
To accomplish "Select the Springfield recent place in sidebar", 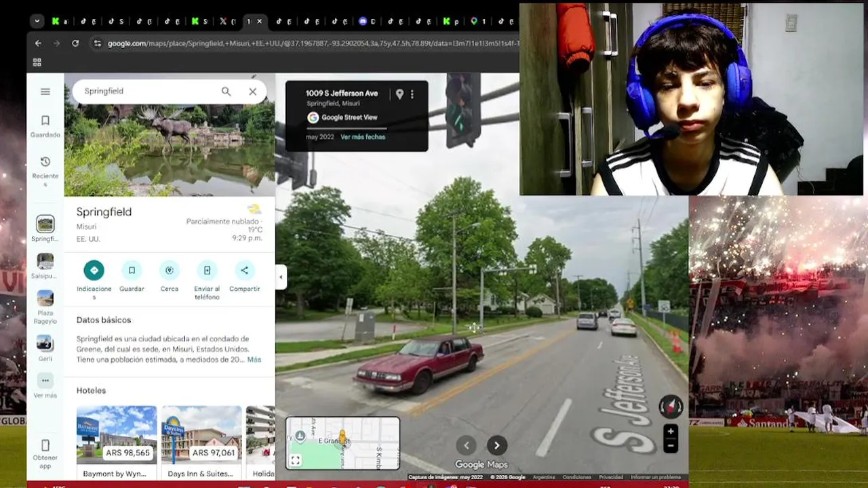I will [45, 228].
